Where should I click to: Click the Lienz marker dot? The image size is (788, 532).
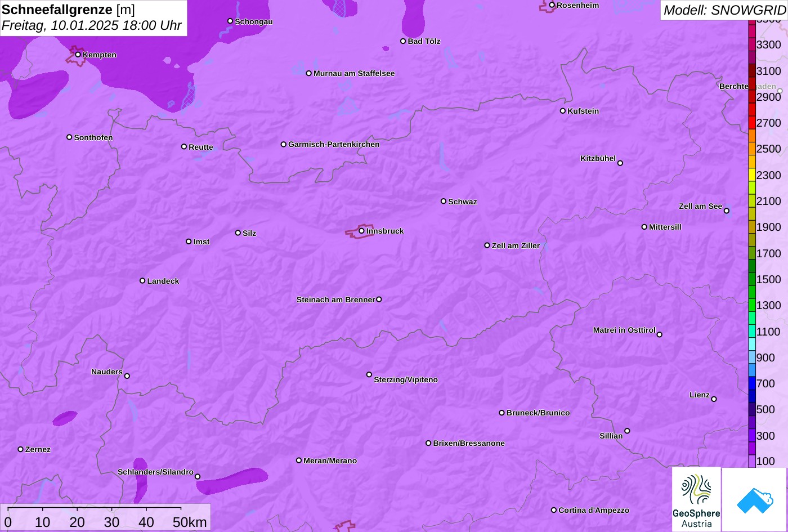coord(714,399)
